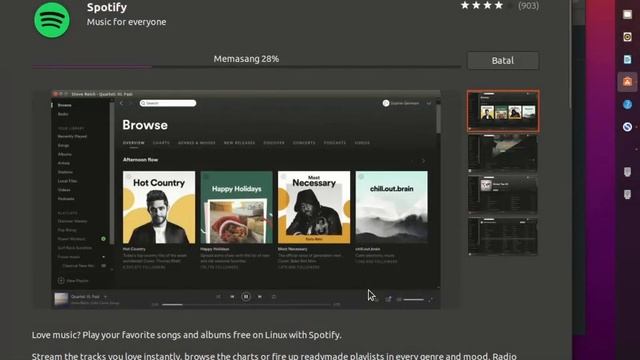Open the large Spotify Browse screenshot preview
This screenshot has height=360, width=640.
246,199
